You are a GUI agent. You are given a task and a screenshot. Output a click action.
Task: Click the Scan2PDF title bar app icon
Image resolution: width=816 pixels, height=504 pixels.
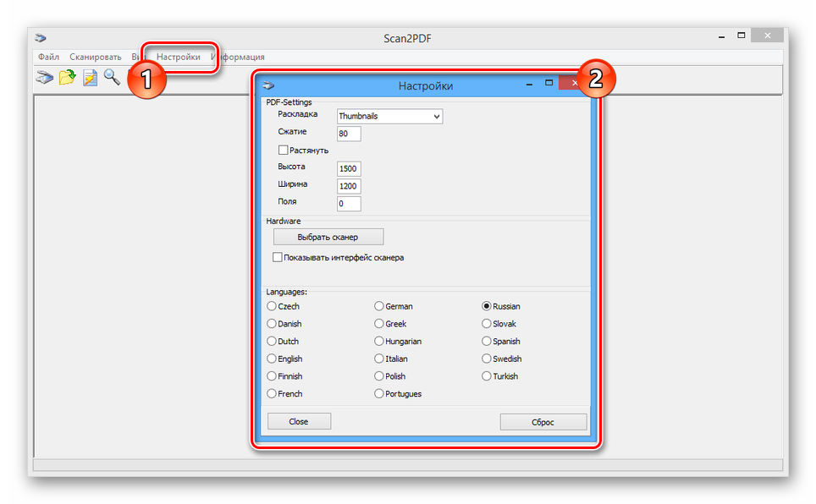(x=41, y=37)
